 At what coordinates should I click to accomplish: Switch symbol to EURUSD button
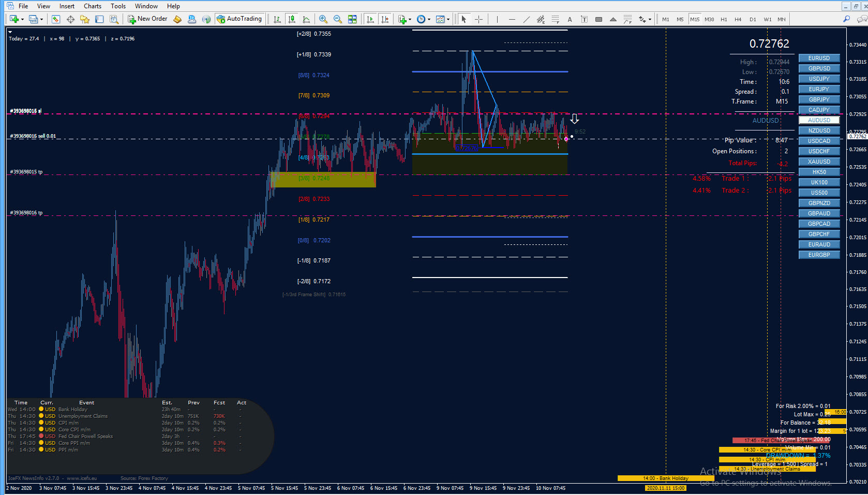tap(819, 58)
